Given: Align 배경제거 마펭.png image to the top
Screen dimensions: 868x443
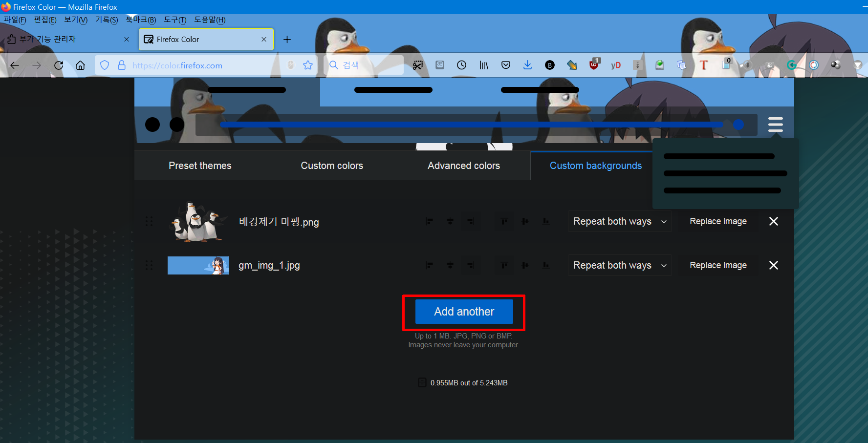Looking at the screenshot, I should [x=504, y=221].
